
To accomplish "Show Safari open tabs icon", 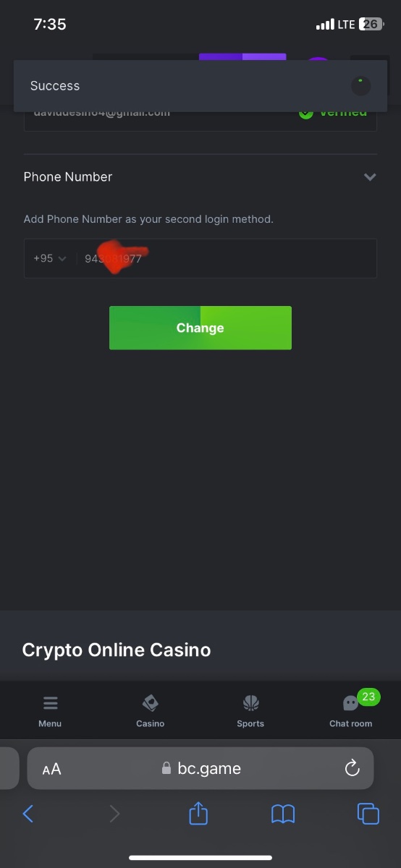I will pos(368,814).
